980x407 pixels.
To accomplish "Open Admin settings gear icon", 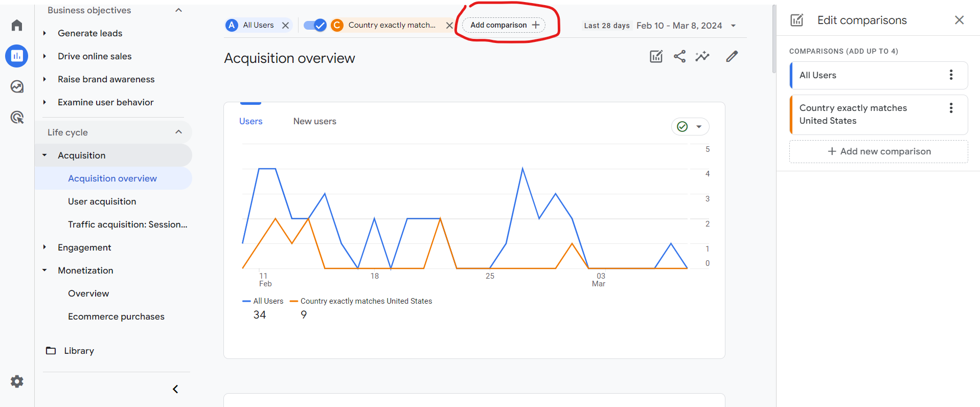I will coord(17,381).
